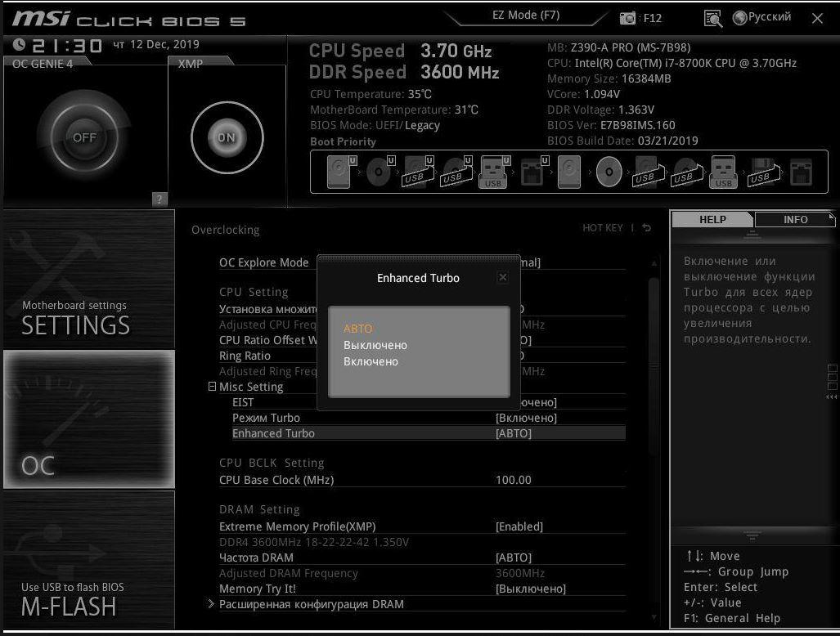840x636 pixels.
Task: Edit the CPU Base Clock 100.00 field
Action: pyautogui.click(x=513, y=480)
